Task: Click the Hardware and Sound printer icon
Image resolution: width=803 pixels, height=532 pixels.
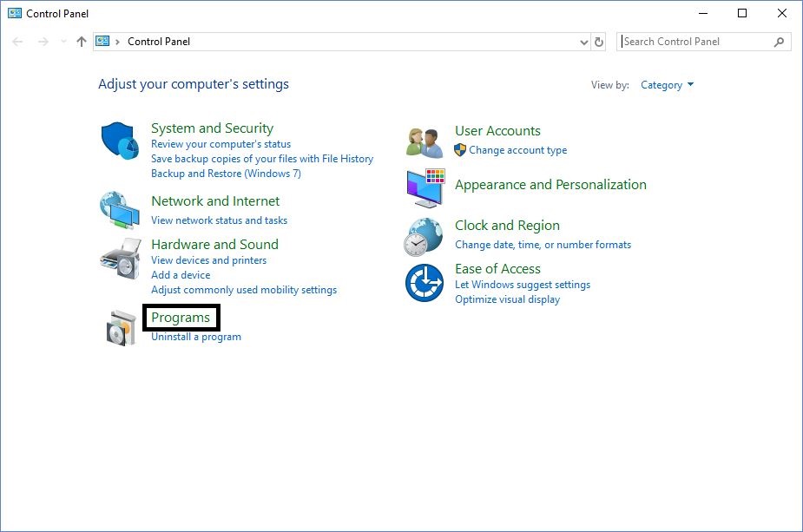Action: [119, 258]
